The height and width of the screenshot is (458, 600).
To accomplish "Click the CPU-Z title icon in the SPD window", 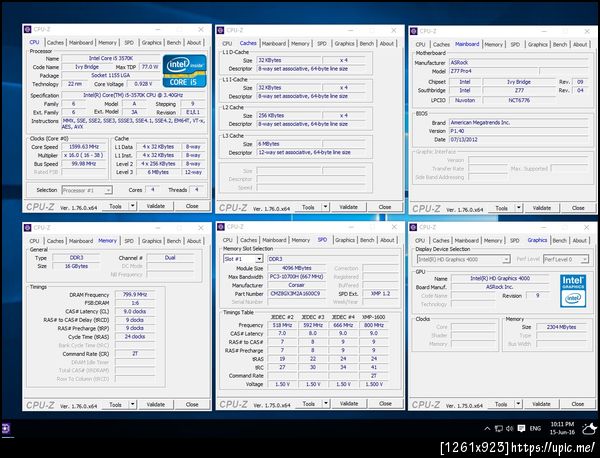I will (x=221, y=227).
